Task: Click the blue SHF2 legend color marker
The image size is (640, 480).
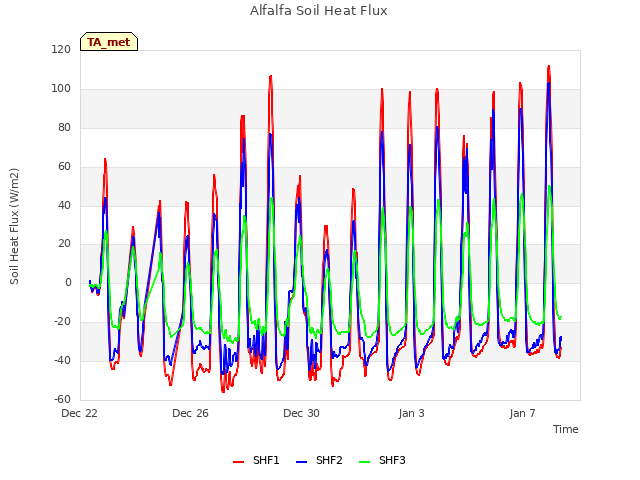Action: pos(301,462)
